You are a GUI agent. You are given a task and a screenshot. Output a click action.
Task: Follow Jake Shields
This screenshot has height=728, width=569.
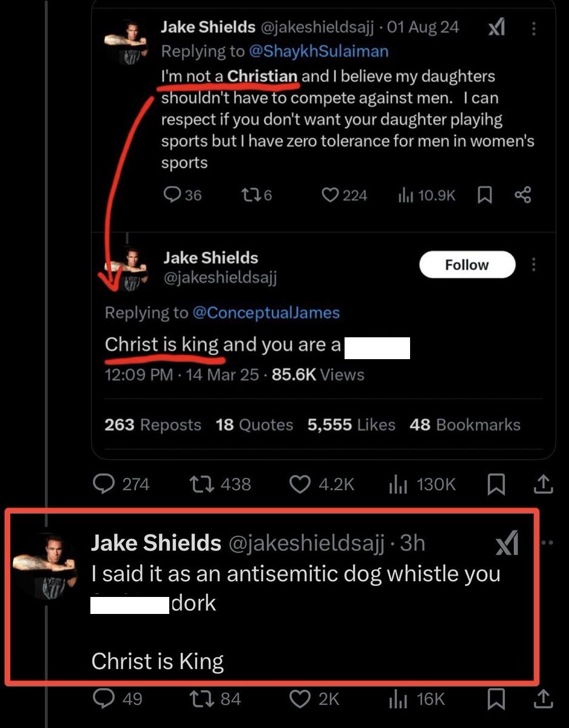466,265
